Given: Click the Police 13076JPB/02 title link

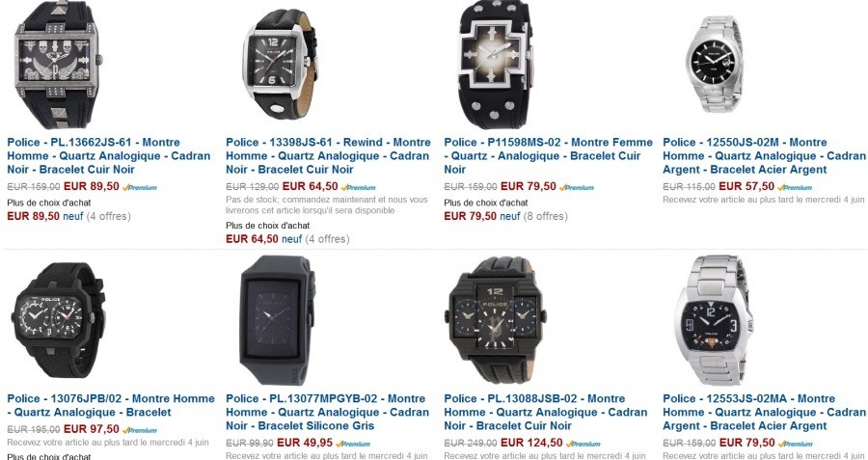Looking at the screenshot, I should 111,405.
